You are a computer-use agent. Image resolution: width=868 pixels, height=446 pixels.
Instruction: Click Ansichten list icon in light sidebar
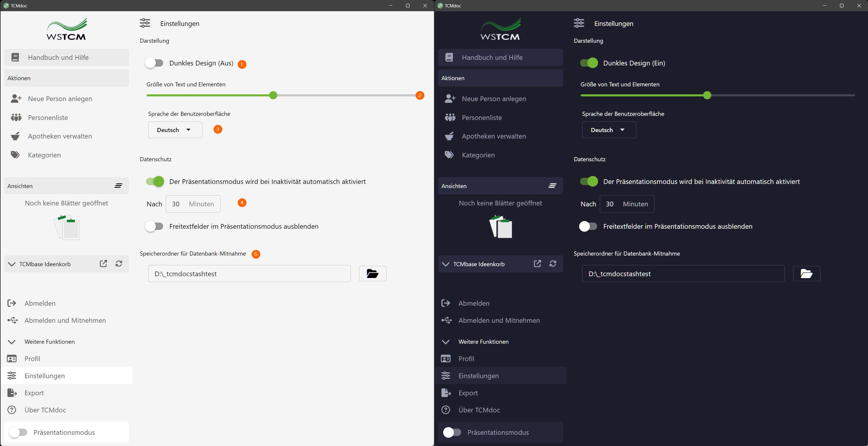pyautogui.click(x=118, y=186)
